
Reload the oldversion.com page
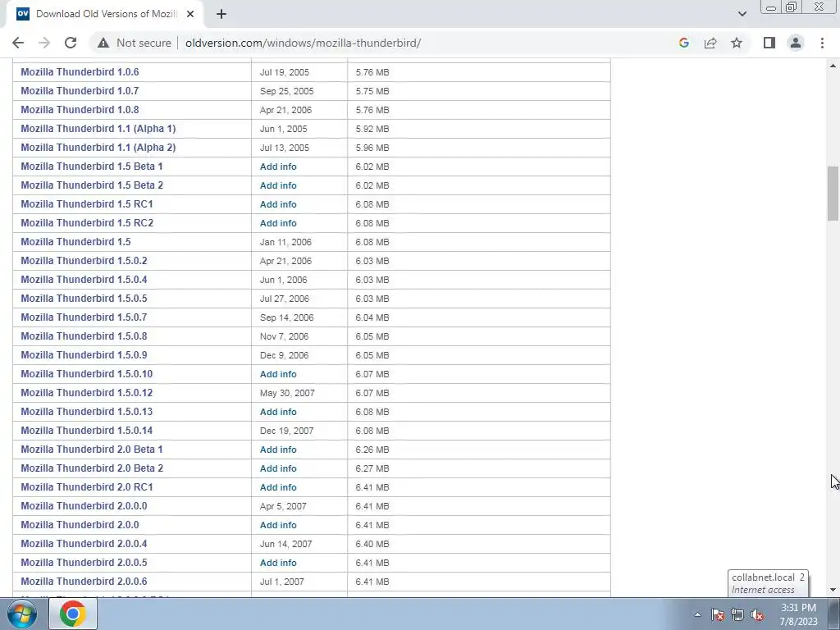pyautogui.click(x=71, y=43)
